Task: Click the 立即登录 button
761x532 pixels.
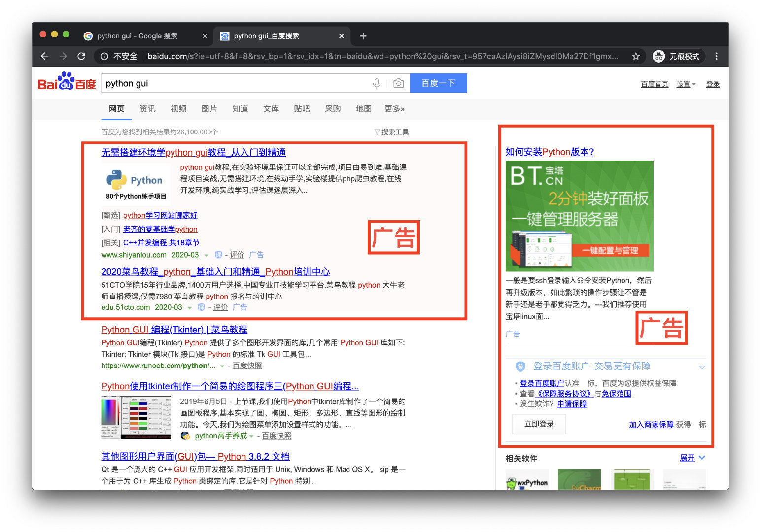Action: [x=539, y=424]
